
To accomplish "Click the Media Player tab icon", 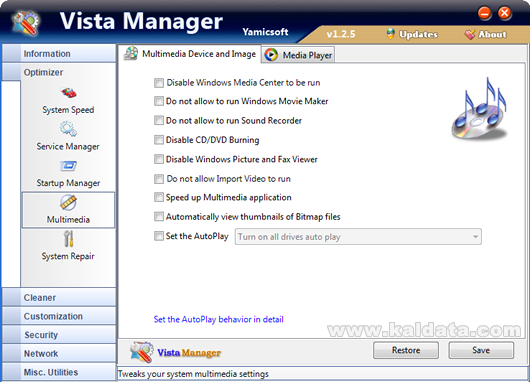I will (271, 55).
